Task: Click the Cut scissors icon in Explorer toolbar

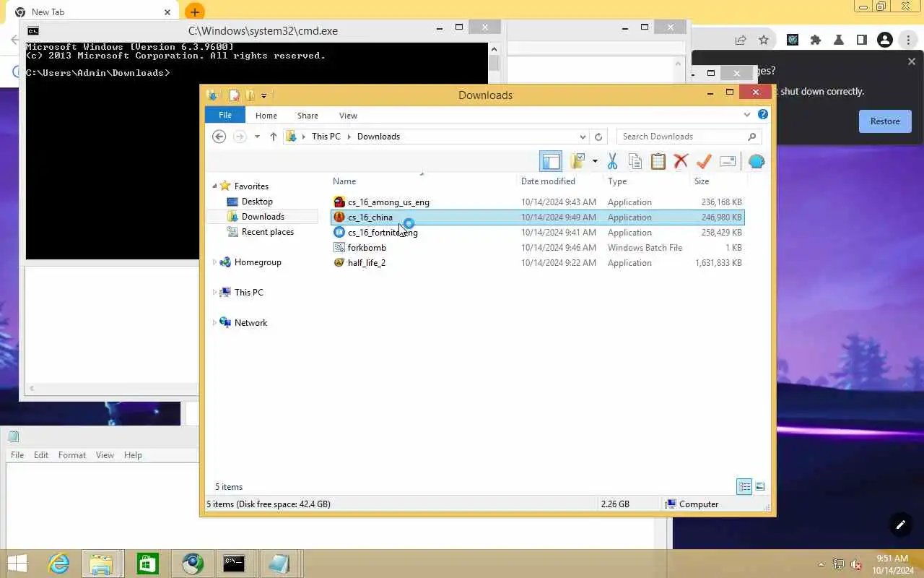Action: 612,161
